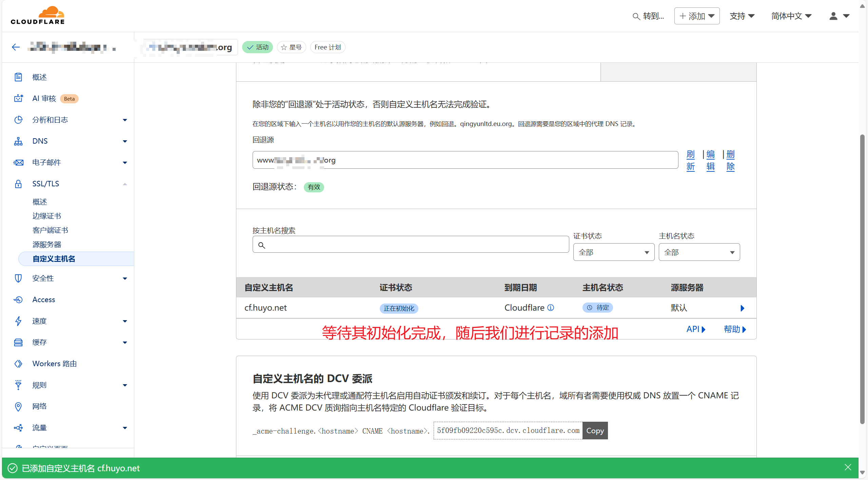
Task: Open the Access menu item
Action: click(44, 300)
